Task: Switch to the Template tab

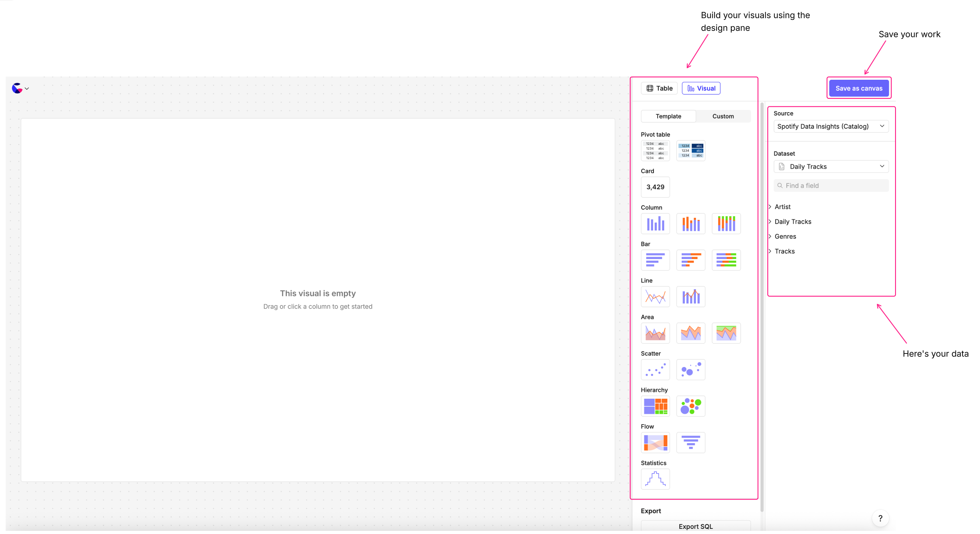Action: (668, 116)
